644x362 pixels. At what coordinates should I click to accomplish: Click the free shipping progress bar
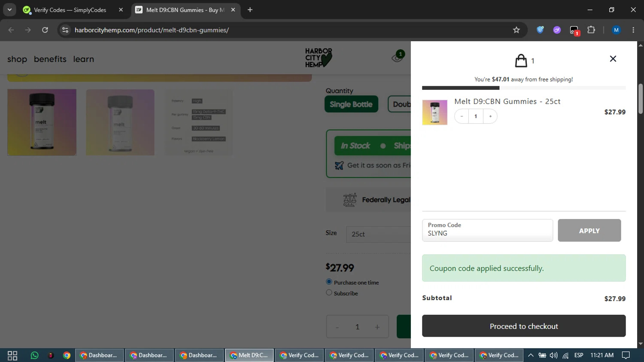click(524, 88)
